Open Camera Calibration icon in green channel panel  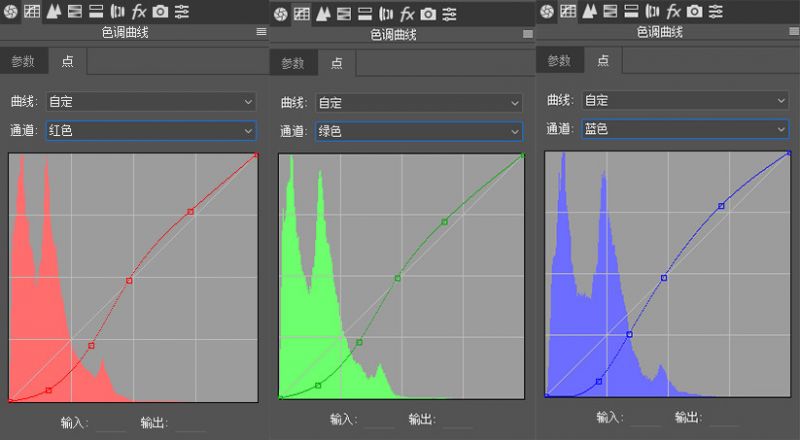(x=428, y=13)
